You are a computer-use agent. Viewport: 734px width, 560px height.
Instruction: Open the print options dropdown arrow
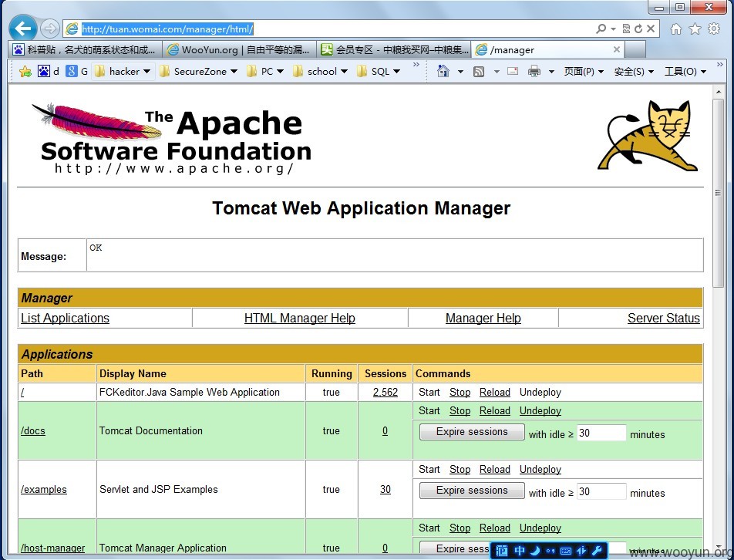[551, 72]
